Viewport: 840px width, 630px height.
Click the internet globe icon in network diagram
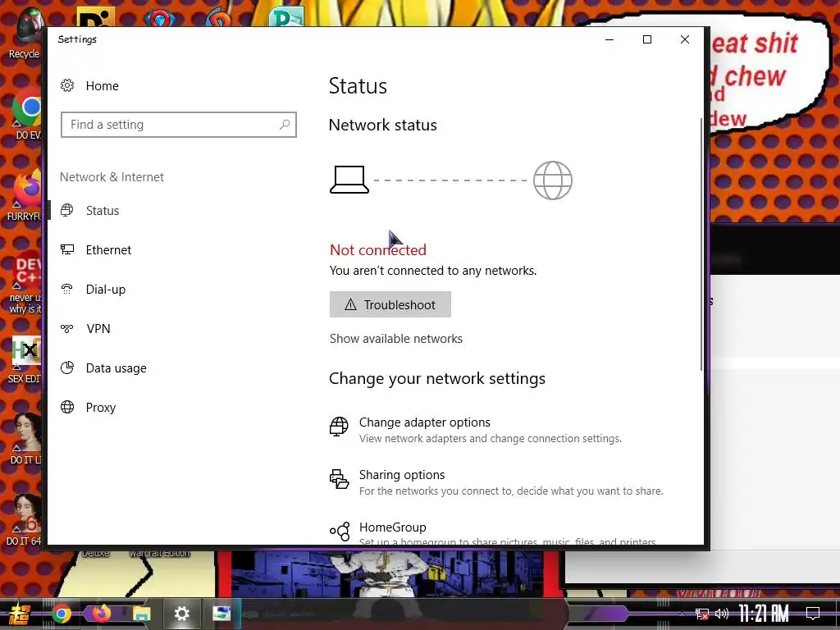[553, 180]
